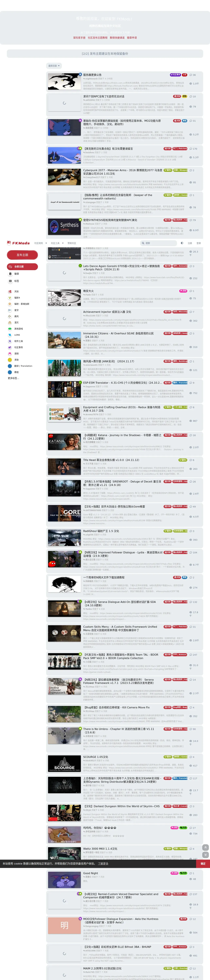The width and height of the screenshot is (210, 980).
Task: Open the 社区发布主题教程 banner link
Action: point(98,38)
